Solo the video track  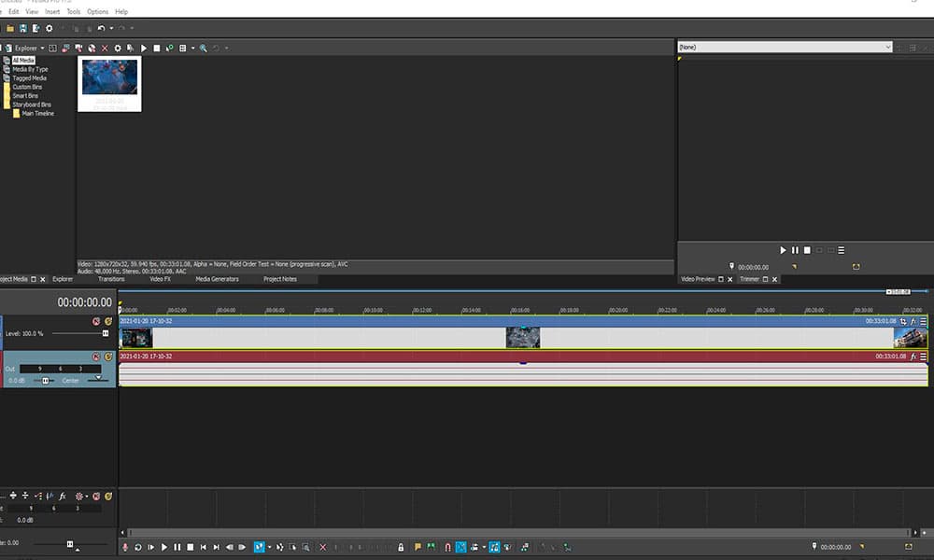tap(108, 321)
